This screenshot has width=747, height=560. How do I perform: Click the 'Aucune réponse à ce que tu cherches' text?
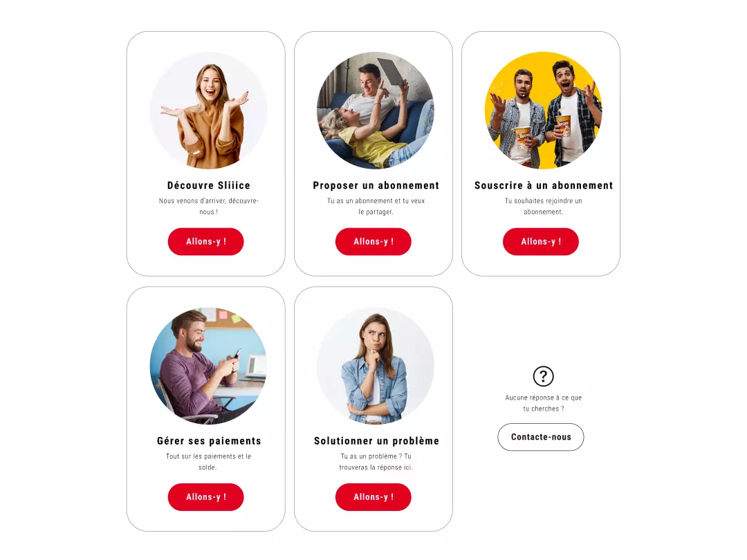[543, 403]
